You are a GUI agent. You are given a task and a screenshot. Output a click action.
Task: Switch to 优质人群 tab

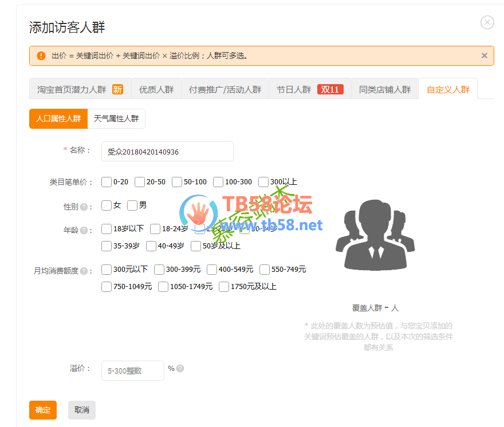[156, 88]
